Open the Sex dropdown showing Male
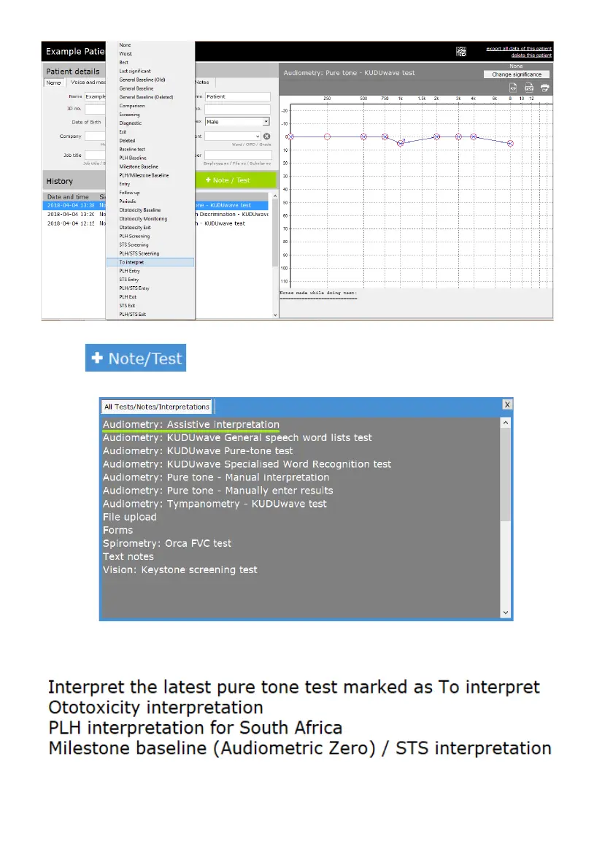 (x=237, y=122)
